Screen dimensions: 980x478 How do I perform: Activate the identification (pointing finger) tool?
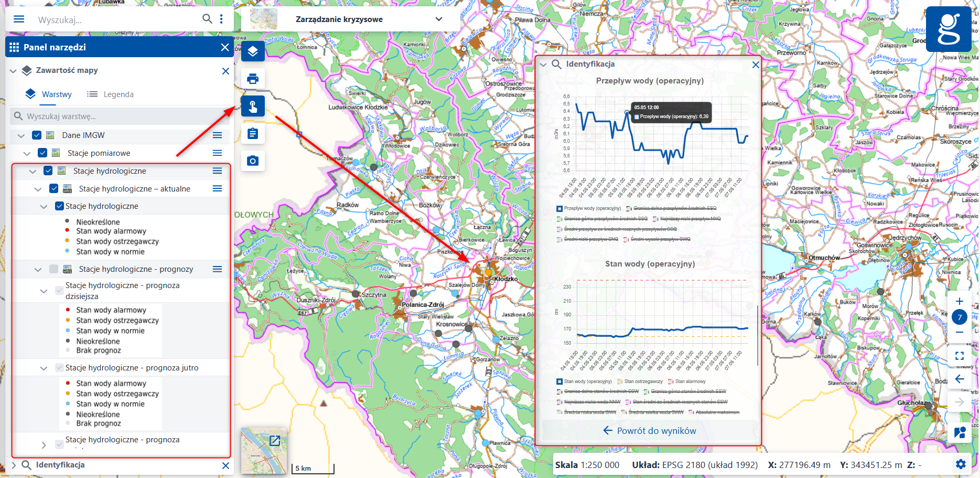253,106
